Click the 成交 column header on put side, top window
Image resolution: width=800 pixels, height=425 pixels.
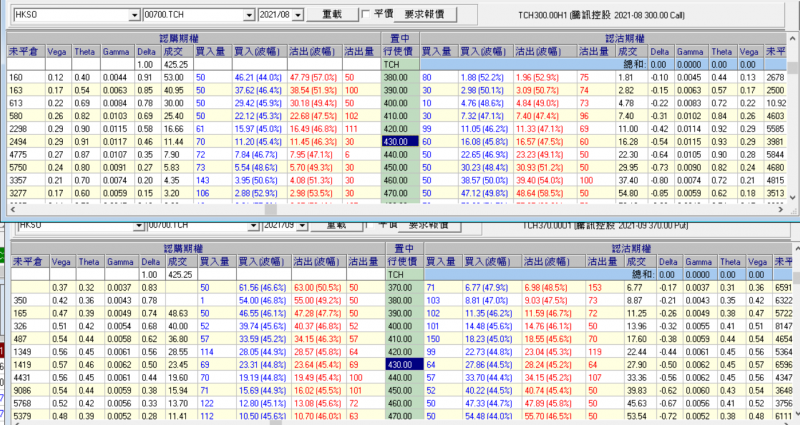click(x=626, y=50)
